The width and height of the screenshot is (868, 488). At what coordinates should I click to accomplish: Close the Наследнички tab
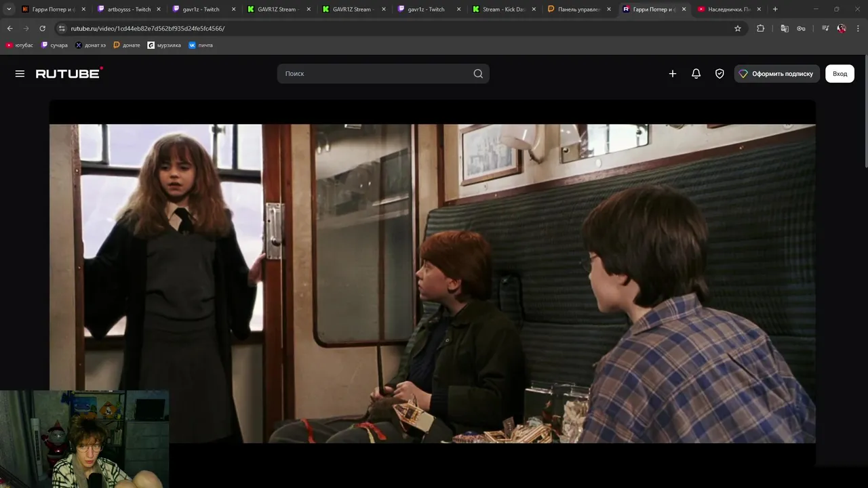(759, 9)
